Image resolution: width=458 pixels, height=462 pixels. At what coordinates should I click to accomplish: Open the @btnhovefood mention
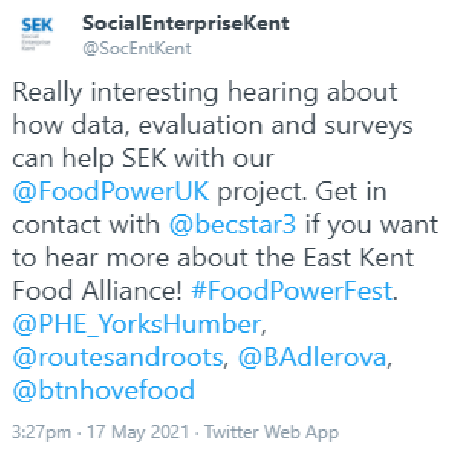(x=104, y=390)
